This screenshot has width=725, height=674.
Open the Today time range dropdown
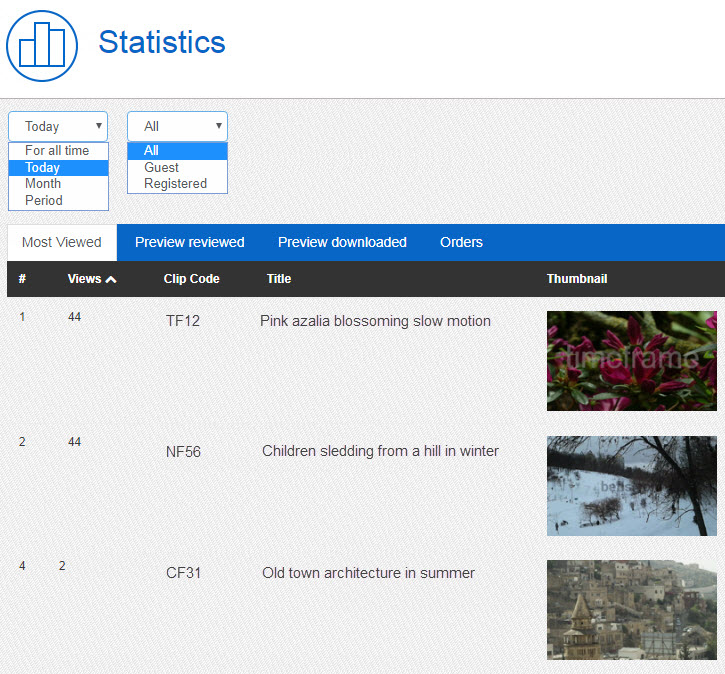[x=58, y=126]
